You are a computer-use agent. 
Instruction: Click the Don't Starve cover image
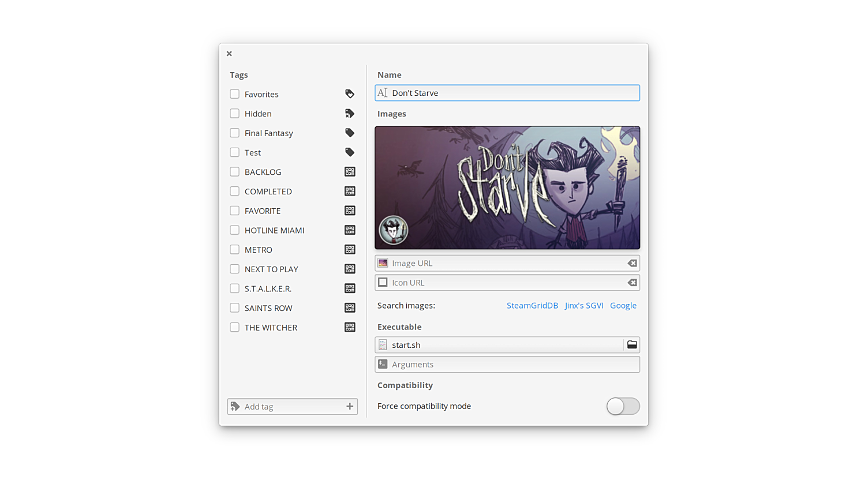click(x=507, y=187)
